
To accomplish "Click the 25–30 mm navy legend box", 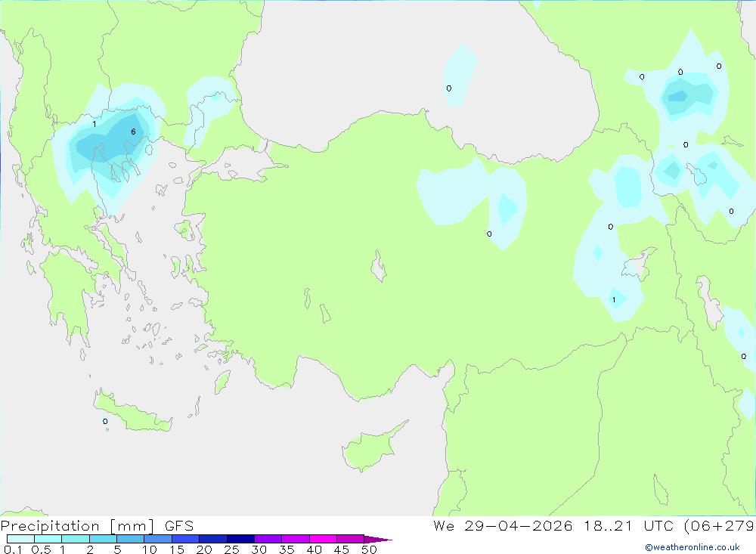I will coord(240,539).
